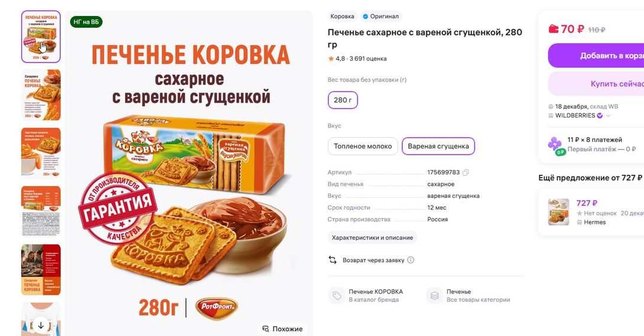Click the similar items search icon
The width and height of the screenshot is (644, 336).
coord(266,329)
